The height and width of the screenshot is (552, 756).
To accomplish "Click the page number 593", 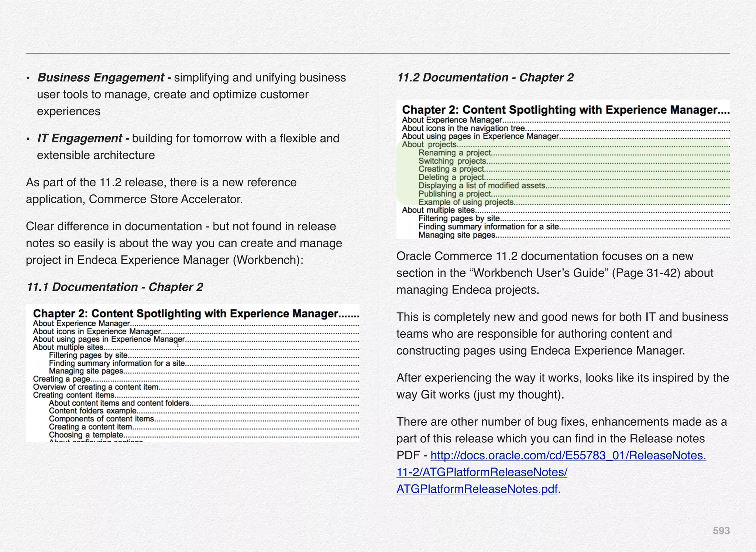I will 721,531.
